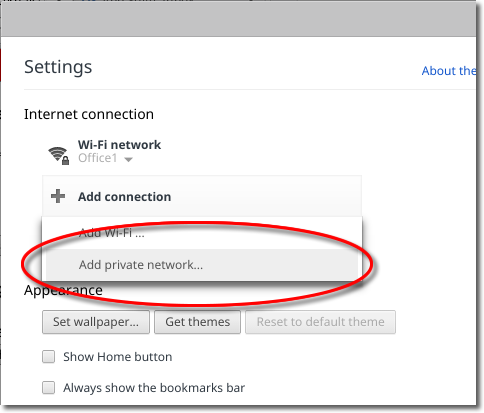Click Reset to default theme button
Screen dimensions: 484x413
click(320, 322)
